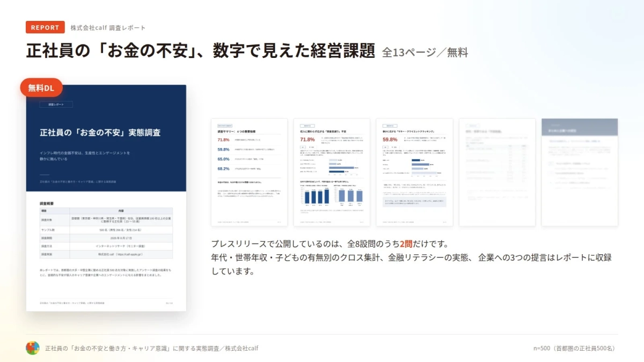Click the 調査レポート tag on cover page
This screenshot has width=644, height=362.
point(56,105)
